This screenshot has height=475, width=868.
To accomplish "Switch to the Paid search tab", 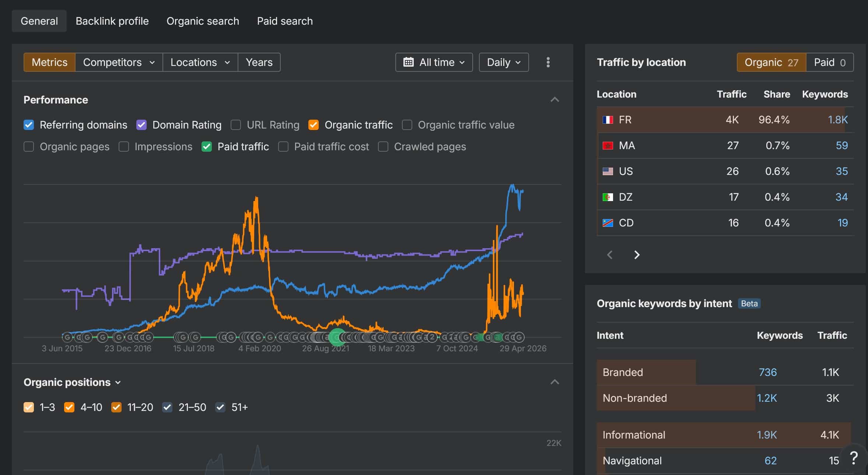I will 285,21.
